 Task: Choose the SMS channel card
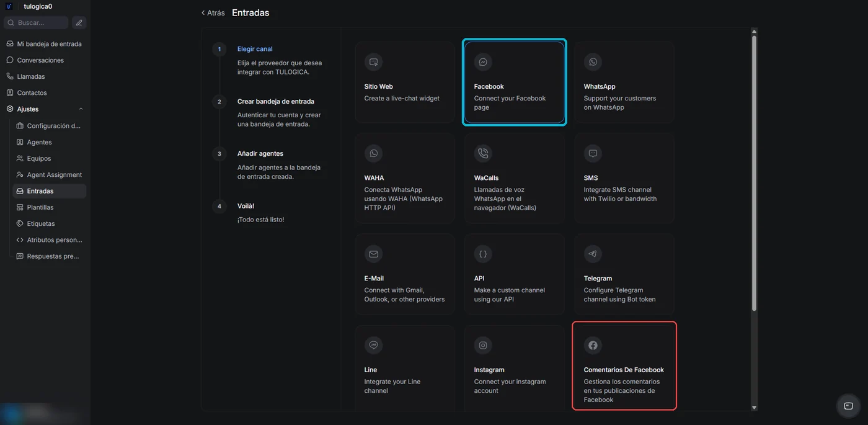[624, 178]
